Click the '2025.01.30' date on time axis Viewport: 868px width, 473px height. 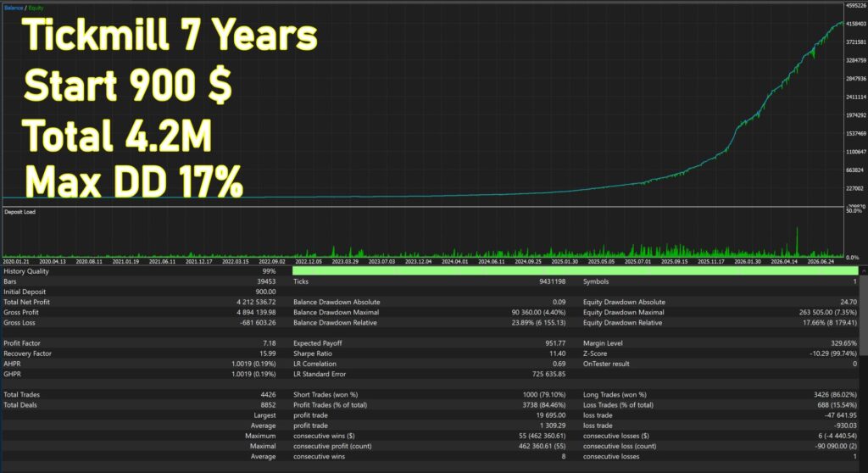[565, 261]
